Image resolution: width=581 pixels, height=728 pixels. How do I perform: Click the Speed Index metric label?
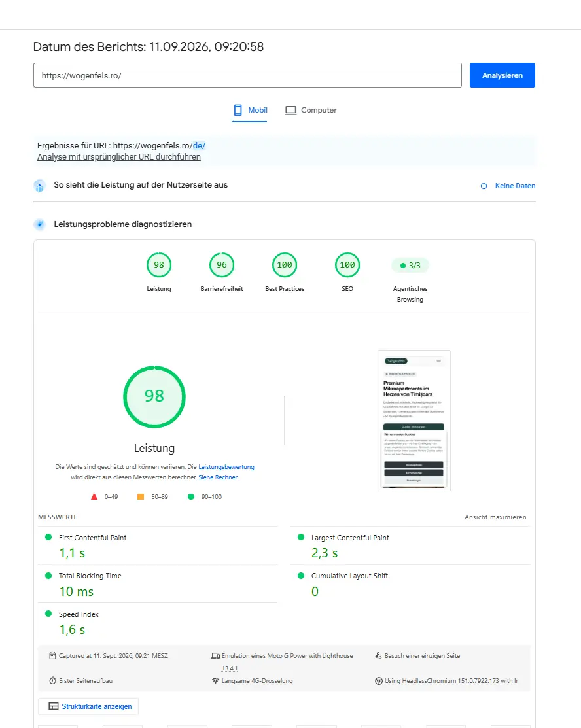point(79,614)
